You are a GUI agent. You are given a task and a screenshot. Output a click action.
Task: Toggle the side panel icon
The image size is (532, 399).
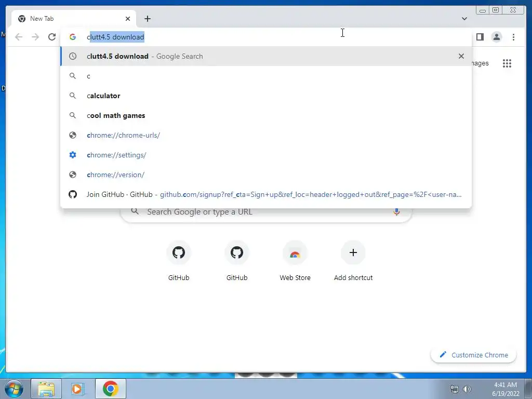[480, 37]
